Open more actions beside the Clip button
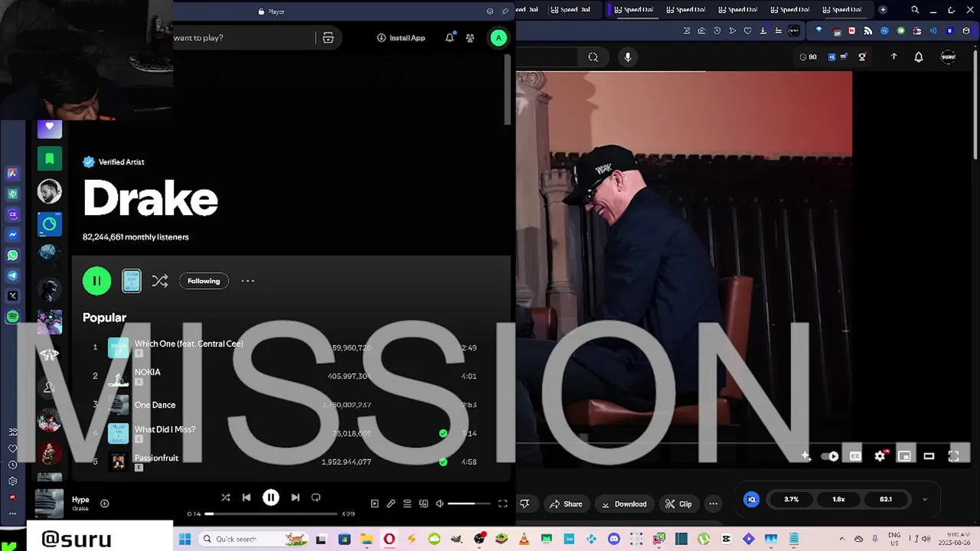980x551 pixels. tap(714, 504)
